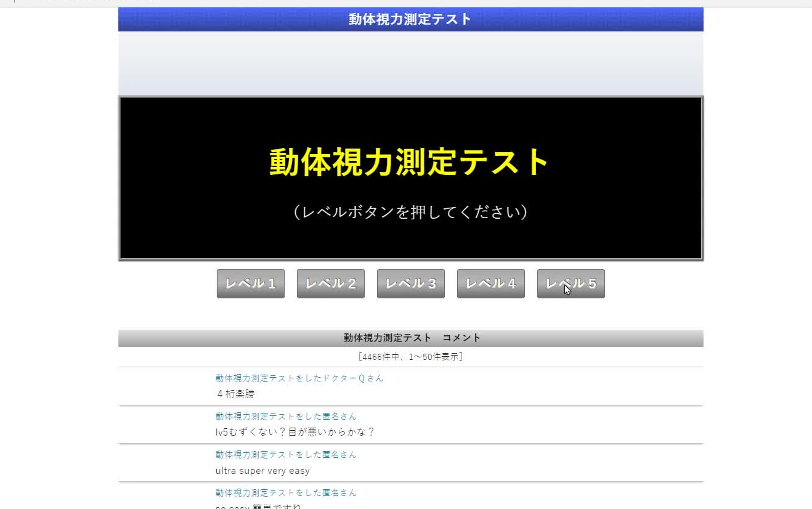Click the blue 動体視力測定テスト page header

click(410, 19)
